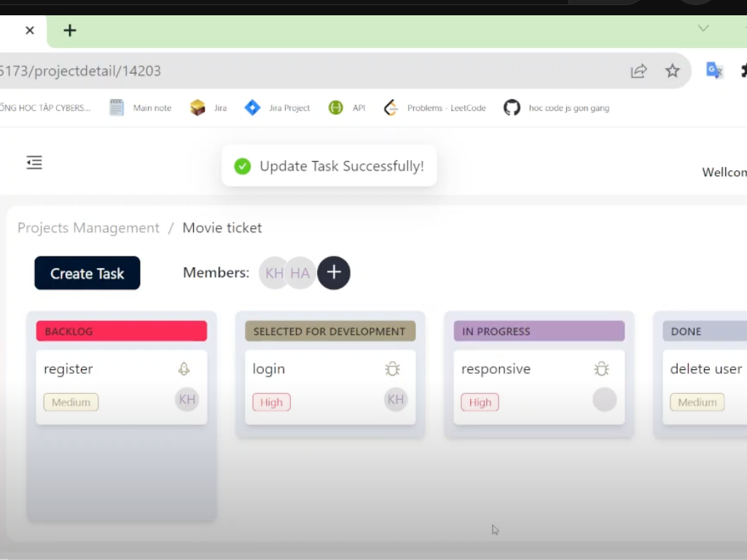The height and width of the screenshot is (560, 747).
Task: Click the rocket icon on register task
Action: 184,369
